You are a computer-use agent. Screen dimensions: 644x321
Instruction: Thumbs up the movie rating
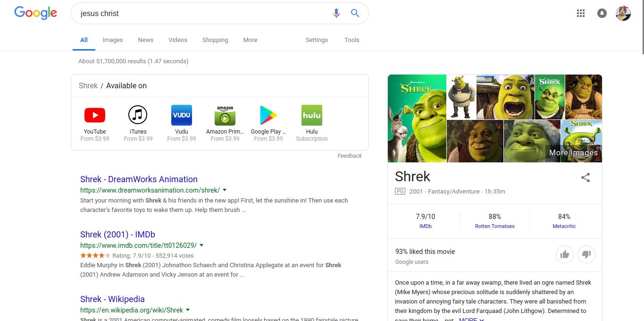pyautogui.click(x=564, y=254)
